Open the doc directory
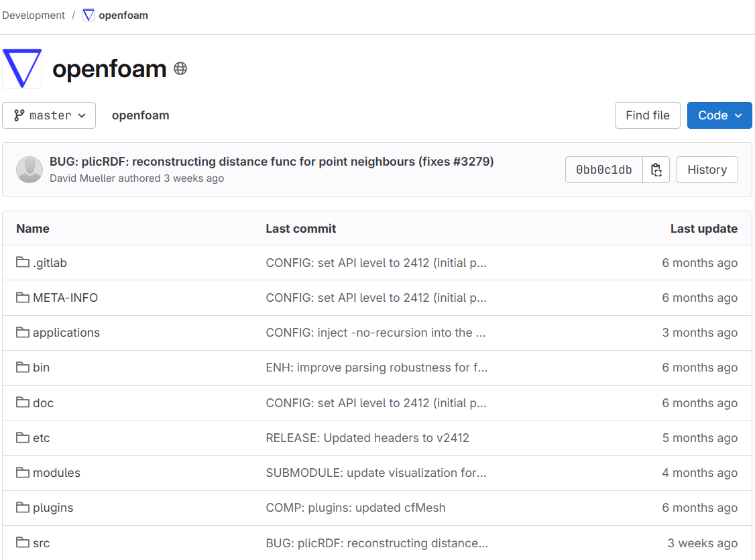This screenshot has height=560, width=755. (x=43, y=402)
